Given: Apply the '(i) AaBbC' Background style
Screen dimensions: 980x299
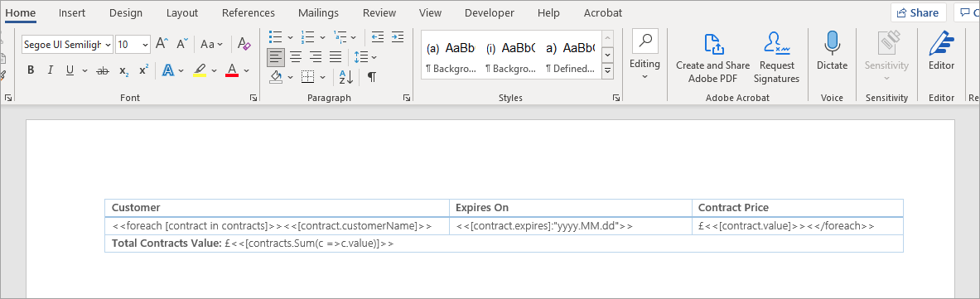Looking at the screenshot, I should [x=510, y=56].
